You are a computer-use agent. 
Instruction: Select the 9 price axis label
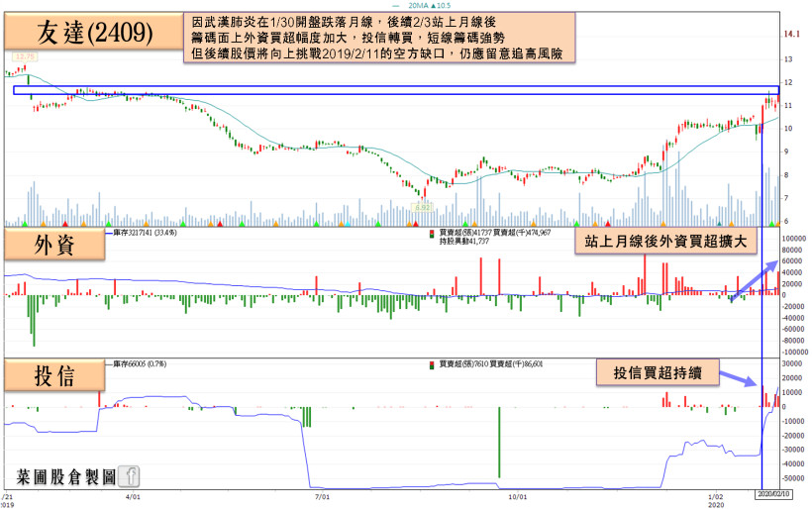[786, 152]
